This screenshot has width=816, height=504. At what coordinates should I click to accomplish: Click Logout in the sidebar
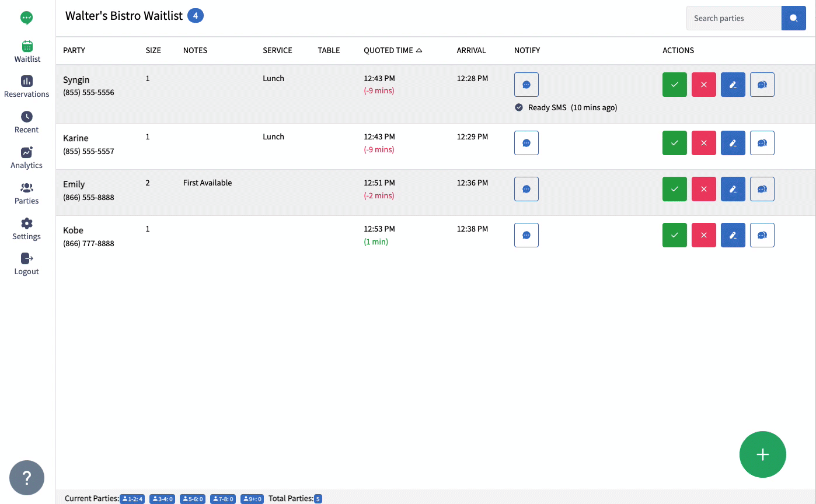click(x=27, y=264)
